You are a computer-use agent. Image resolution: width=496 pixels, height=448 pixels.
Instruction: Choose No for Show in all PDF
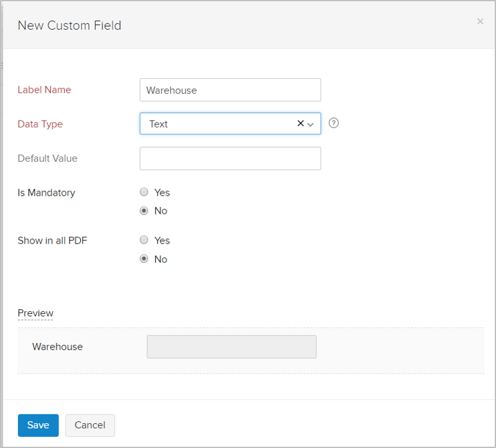[x=144, y=259]
